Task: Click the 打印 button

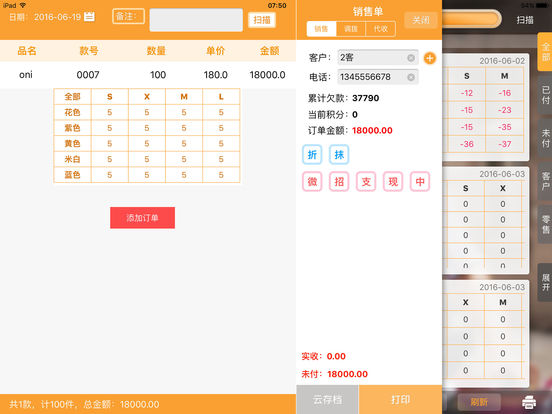Action: pyautogui.click(x=401, y=400)
